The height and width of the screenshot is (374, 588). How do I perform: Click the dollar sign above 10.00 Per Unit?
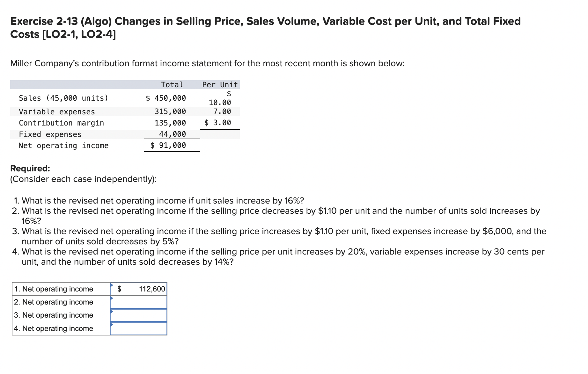229,94
